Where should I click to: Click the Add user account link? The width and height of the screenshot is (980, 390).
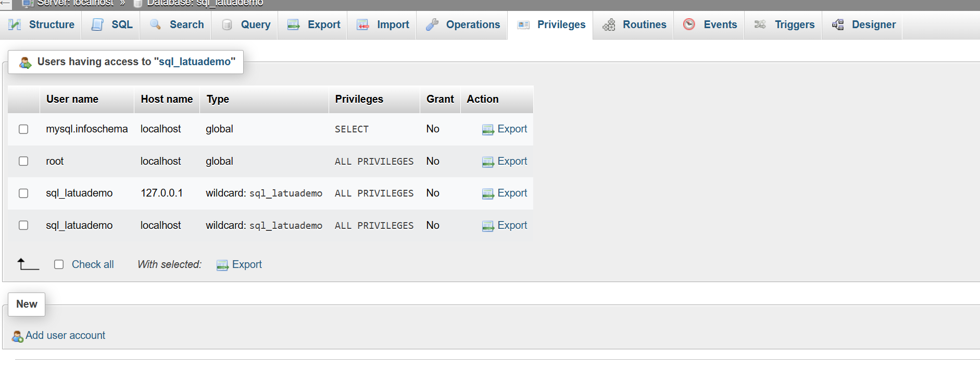(65, 335)
